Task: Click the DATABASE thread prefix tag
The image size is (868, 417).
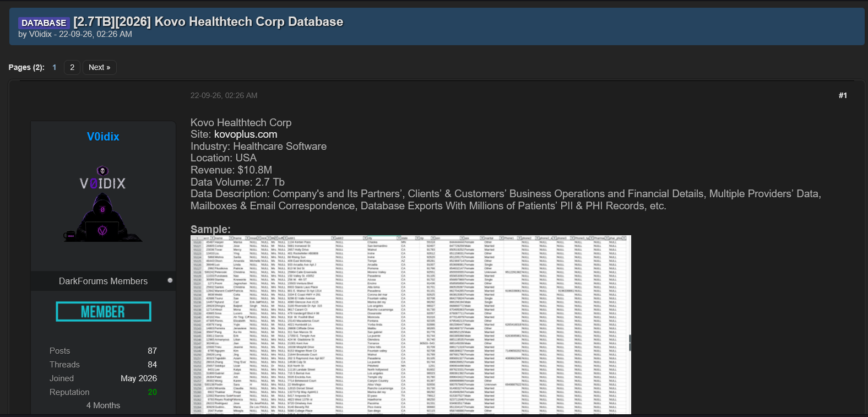Action: (x=44, y=23)
